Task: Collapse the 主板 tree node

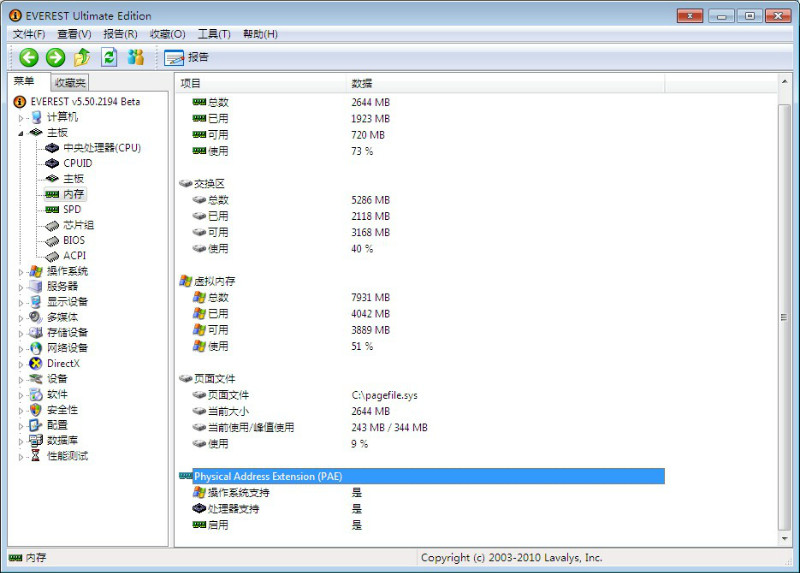Action: coord(21,133)
